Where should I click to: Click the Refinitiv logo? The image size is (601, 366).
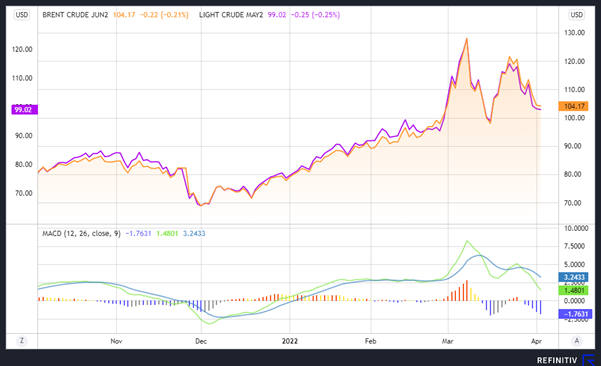click(x=565, y=360)
